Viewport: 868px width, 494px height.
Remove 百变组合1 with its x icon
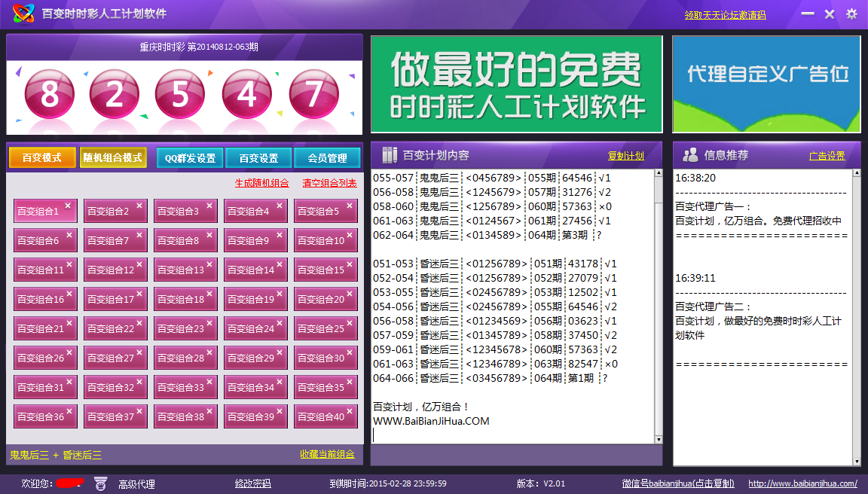[68, 206]
